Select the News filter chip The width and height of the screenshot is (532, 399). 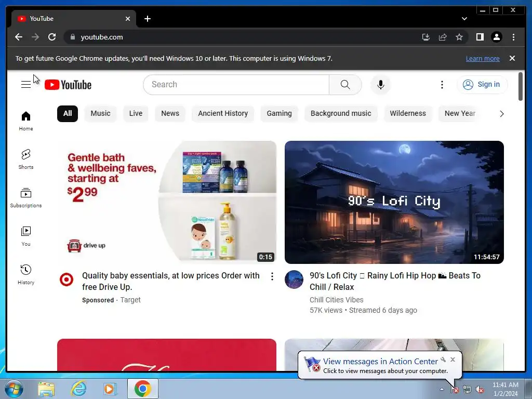point(170,113)
